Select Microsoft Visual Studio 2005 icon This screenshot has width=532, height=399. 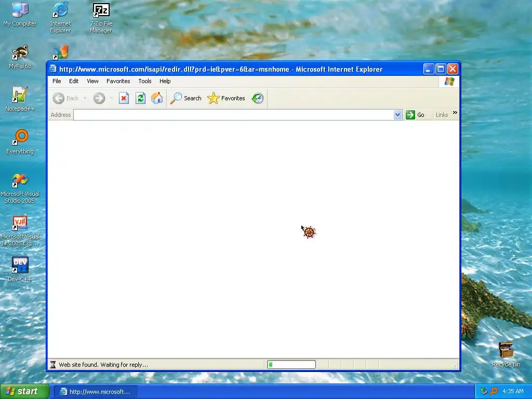tap(20, 188)
